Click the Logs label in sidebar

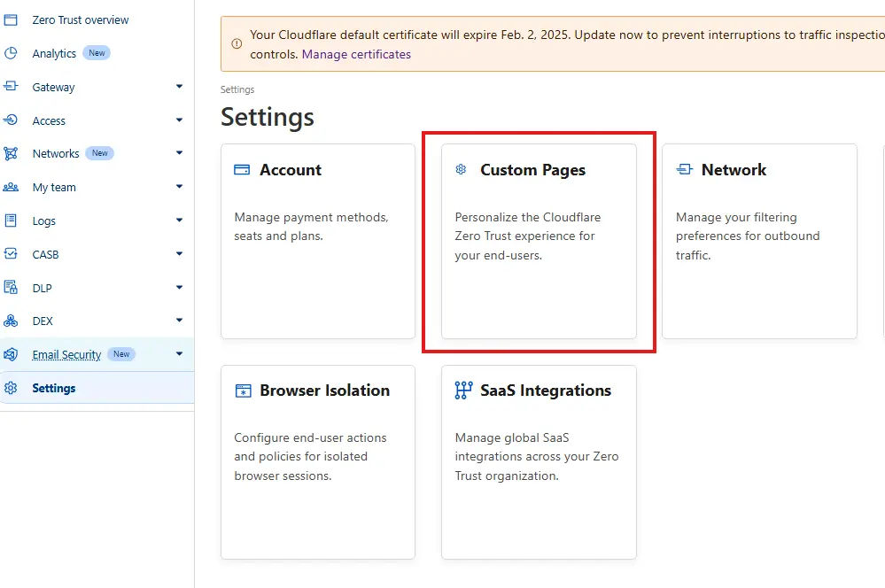[x=44, y=221]
